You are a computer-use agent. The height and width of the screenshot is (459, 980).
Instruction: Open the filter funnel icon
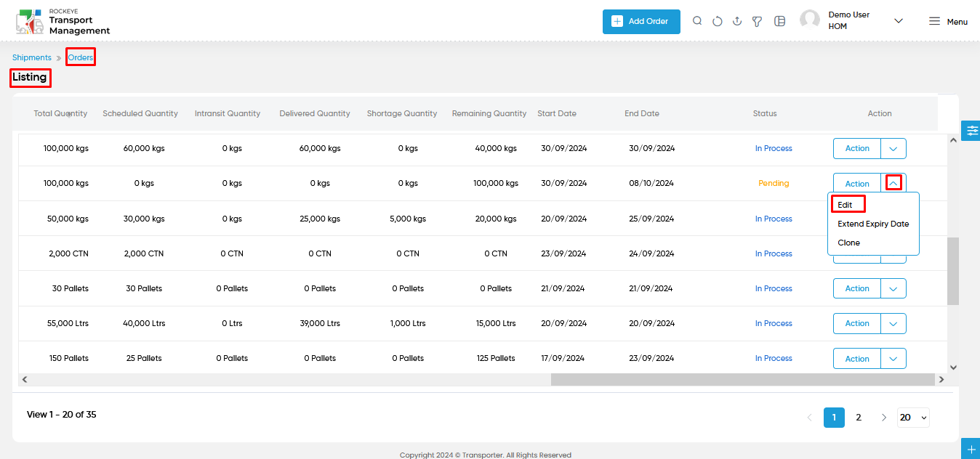point(758,22)
